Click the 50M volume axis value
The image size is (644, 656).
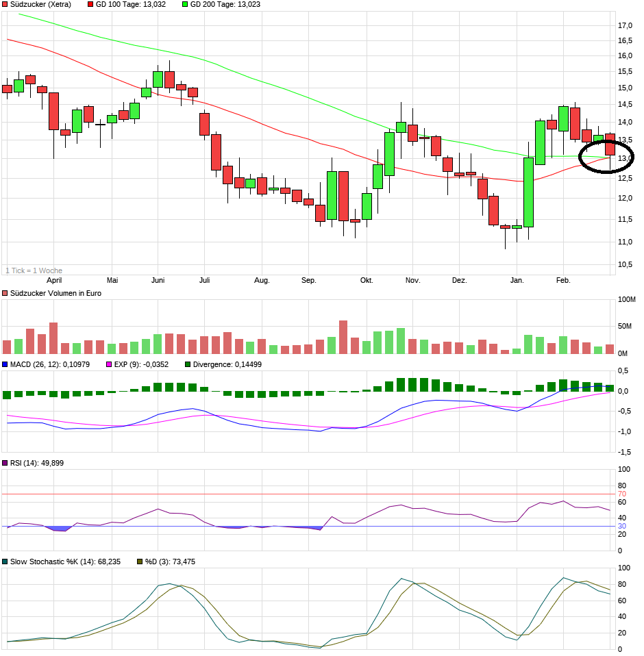(625, 327)
